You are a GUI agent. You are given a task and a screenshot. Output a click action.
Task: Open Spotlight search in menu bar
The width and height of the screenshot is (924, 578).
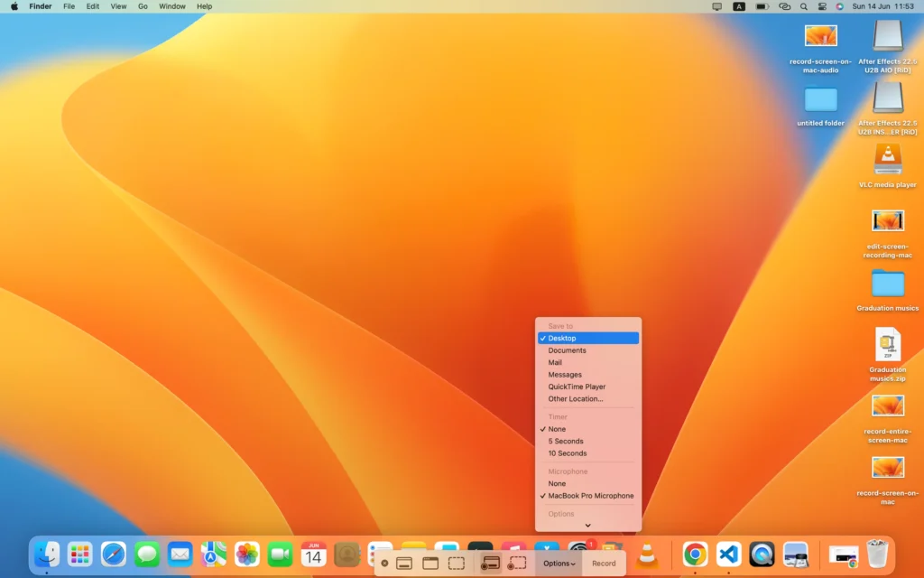(x=804, y=6)
